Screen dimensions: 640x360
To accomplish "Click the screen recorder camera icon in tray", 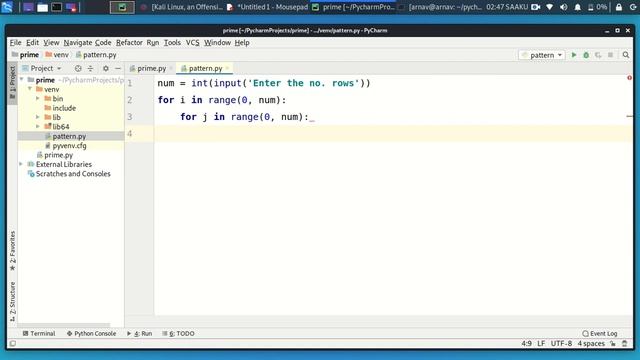I will [x=536, y=7].
